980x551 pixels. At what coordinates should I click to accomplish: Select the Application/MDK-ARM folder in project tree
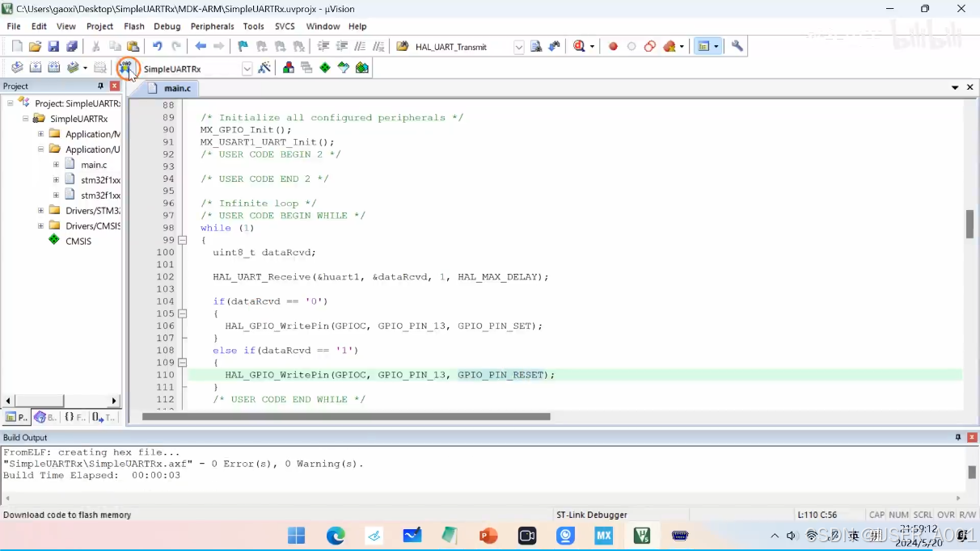pos(92,134)
